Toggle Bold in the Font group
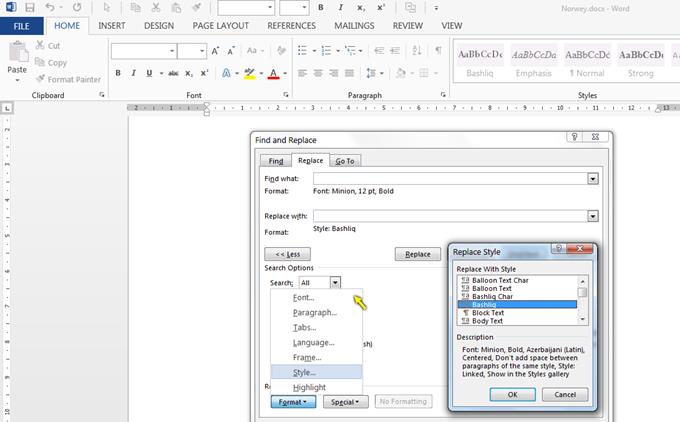The height and width of the screenshot is (422, 680). pyautogui.click(x=118, y=73)
